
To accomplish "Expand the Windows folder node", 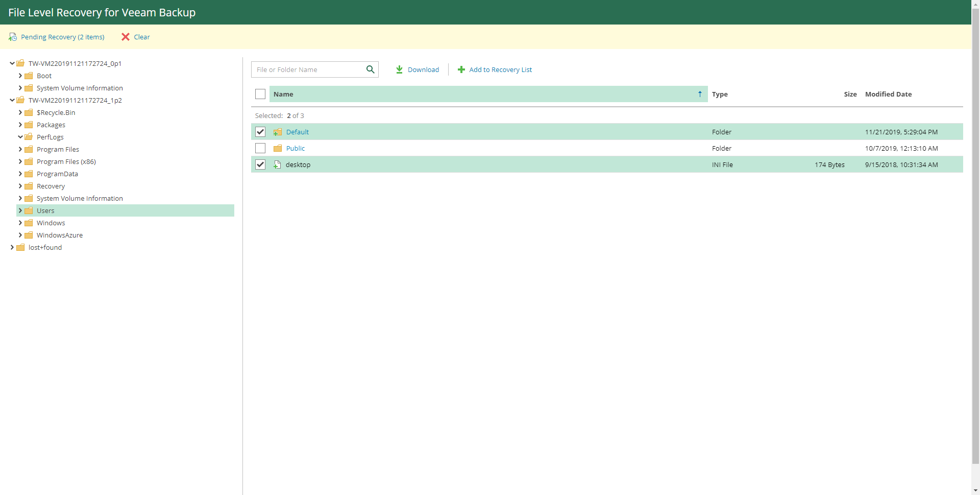I will (20, 223).
